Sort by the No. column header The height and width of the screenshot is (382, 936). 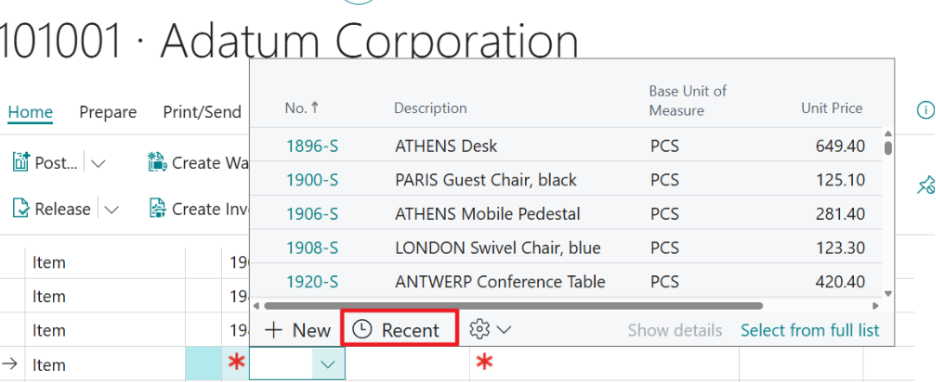302,108
